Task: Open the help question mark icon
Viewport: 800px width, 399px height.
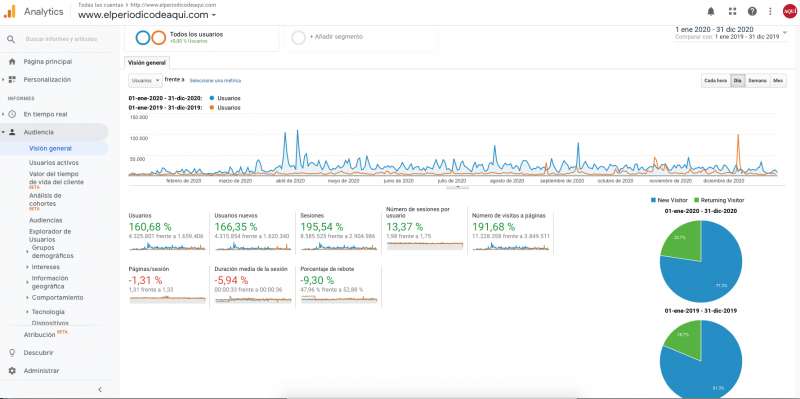Action: 752,12
